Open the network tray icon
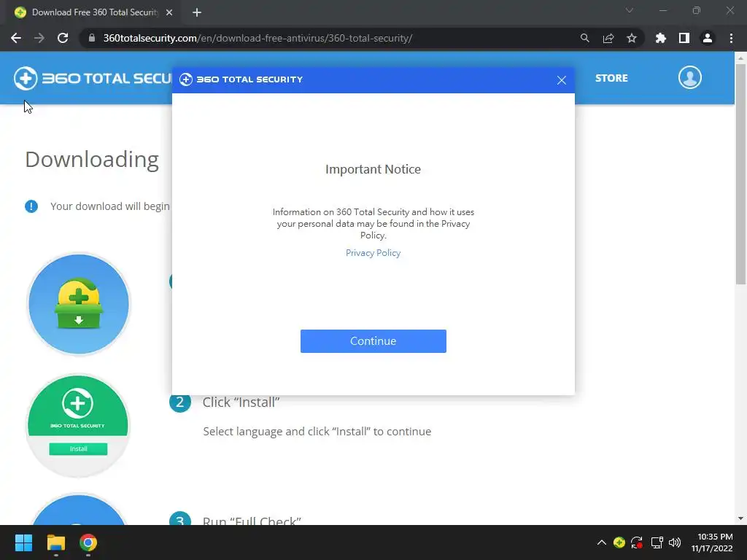The width and height of the screenshot is (747, 560). tap(657, 542)
